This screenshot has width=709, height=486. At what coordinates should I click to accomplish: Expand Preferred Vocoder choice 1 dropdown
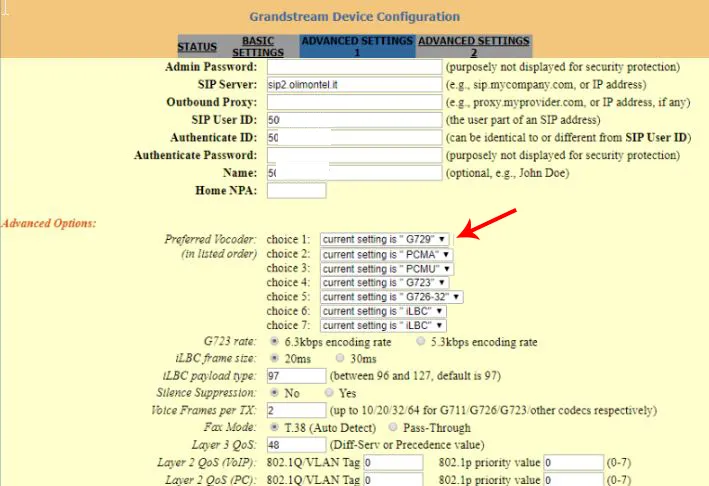[385, 240]
